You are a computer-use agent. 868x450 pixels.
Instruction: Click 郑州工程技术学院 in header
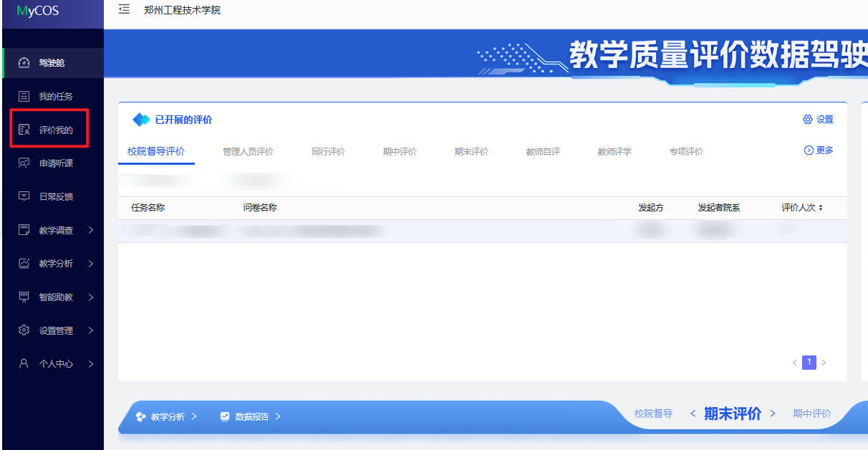[183, 10]
